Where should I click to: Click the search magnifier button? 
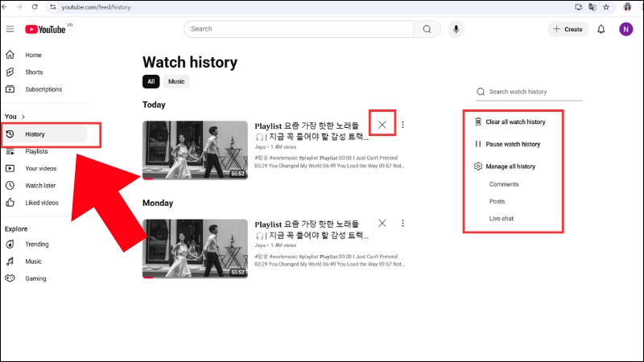point(427,29)
